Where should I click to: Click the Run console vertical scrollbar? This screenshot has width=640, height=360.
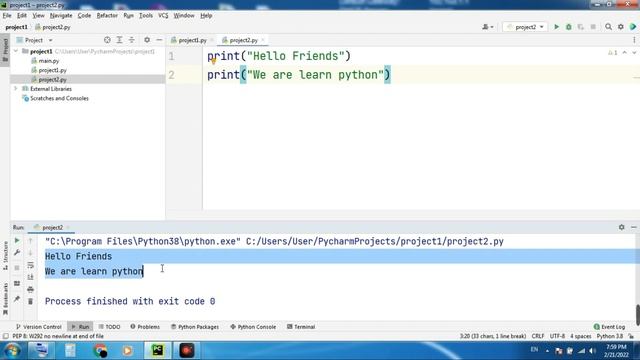pos(638,314)
